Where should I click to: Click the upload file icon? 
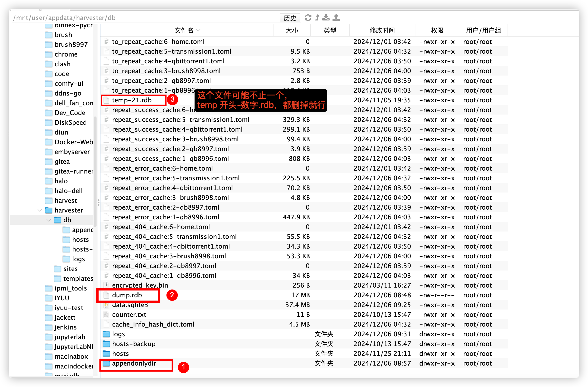click(x=336, y=18)
